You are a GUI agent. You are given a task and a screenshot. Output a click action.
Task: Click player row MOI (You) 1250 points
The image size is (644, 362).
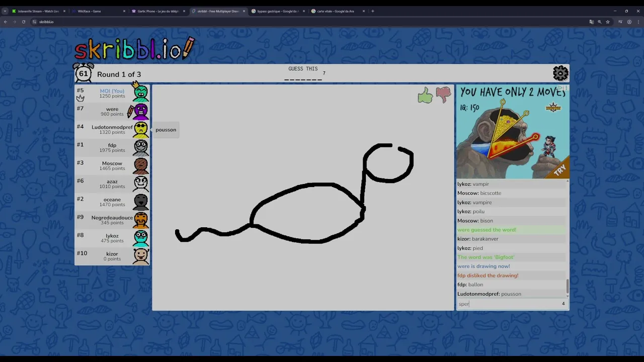pyautogui.click(x=112, y=93)
